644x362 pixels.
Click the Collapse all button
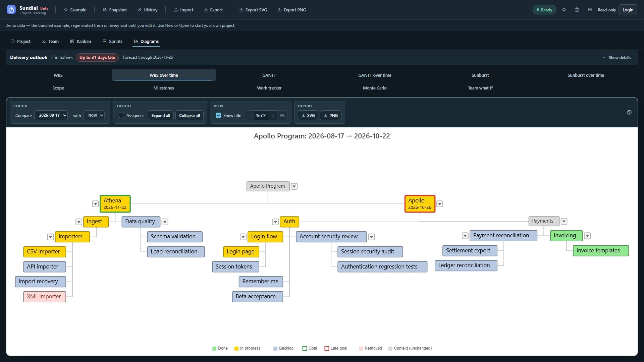190,115
